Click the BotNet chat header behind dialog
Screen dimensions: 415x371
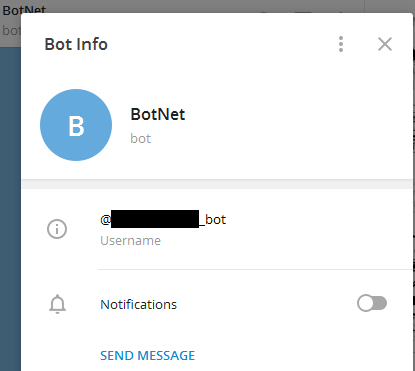click(24, 9)
